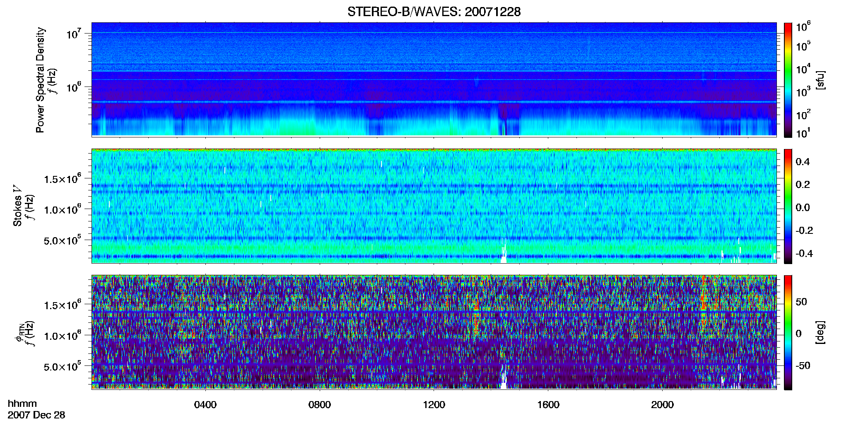Click the 1.5×10^6 tick on the φRTN panel

(63, 305)
